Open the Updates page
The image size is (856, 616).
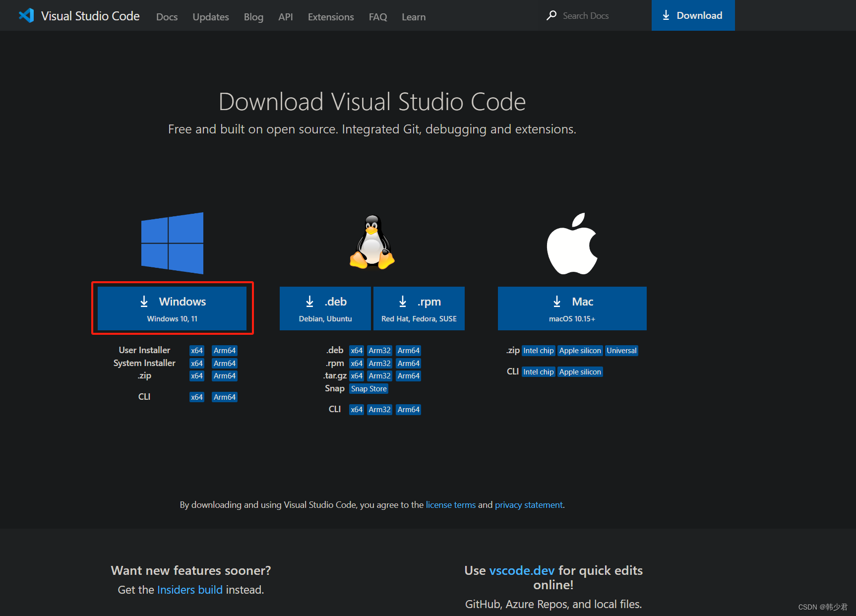pos(211,17)
